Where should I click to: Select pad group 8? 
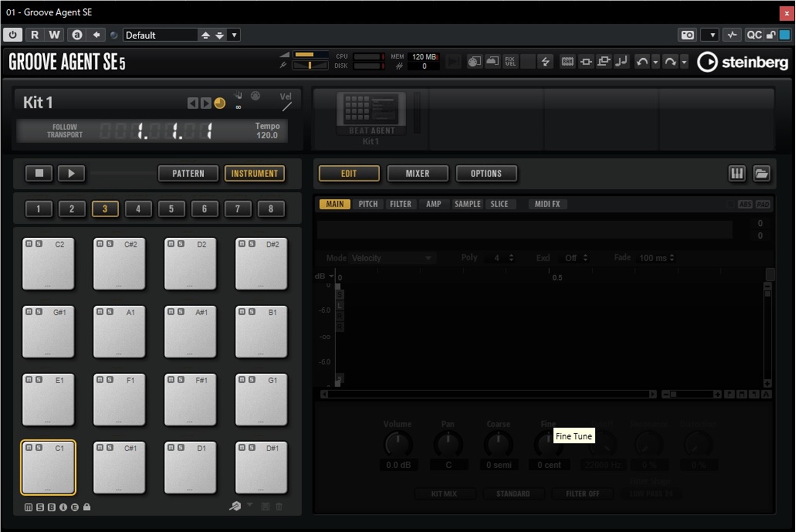pos(271,209)
